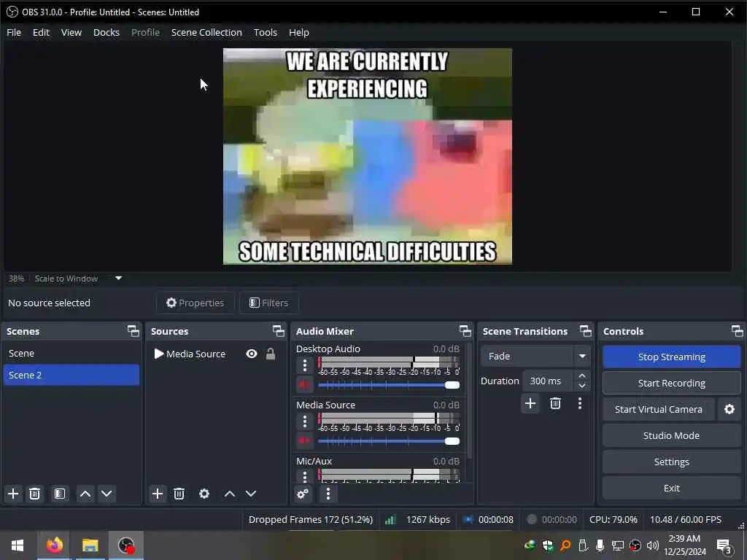The height and width of the screenshot is (560, 747).
Task: Add a scene transition with plus
Action: 530,404
